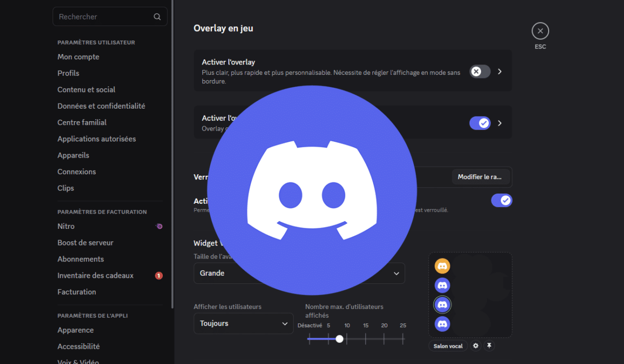Open the Connexions settings
This screenshot has width=624, height=364.
click(76, 172)
